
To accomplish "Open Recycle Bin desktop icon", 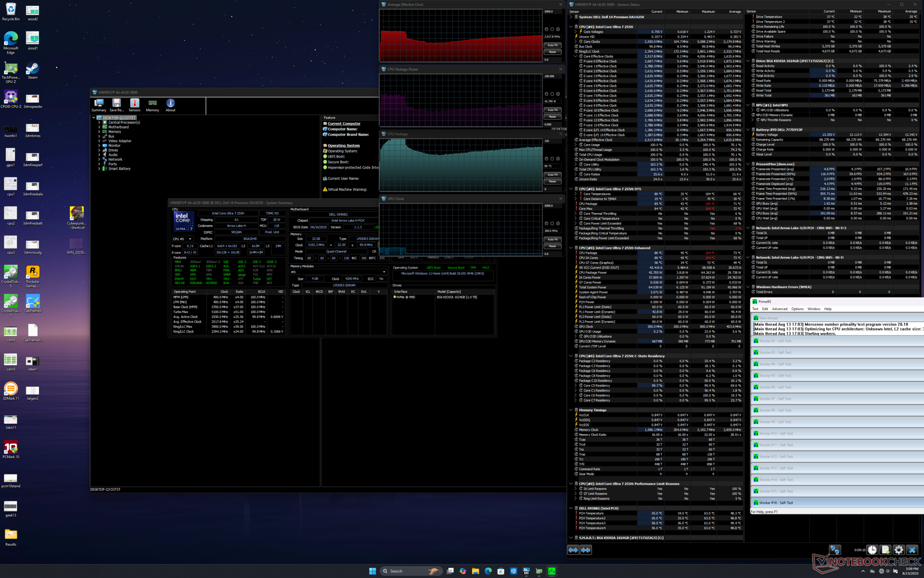I will pos(11,12).
